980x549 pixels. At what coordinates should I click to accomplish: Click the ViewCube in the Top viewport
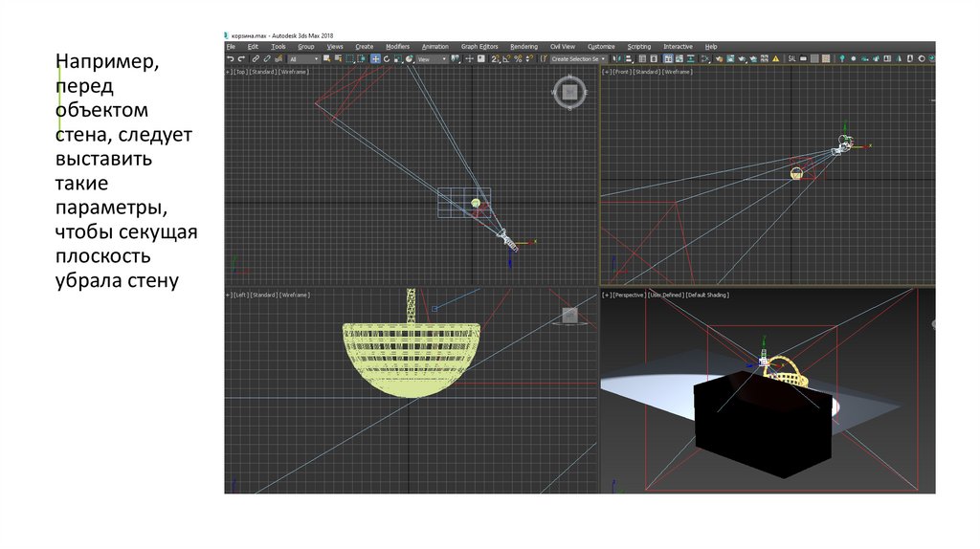[x=568, y=92]
